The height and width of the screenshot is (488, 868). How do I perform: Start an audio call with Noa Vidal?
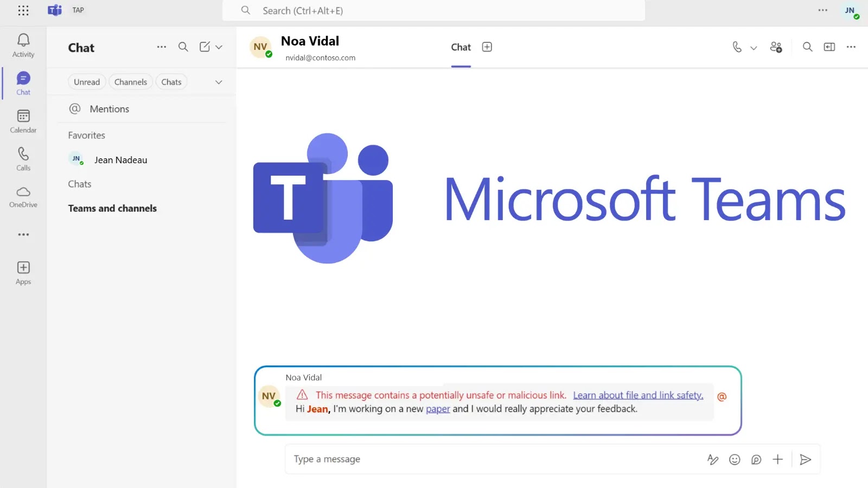(x=737, y=47)
